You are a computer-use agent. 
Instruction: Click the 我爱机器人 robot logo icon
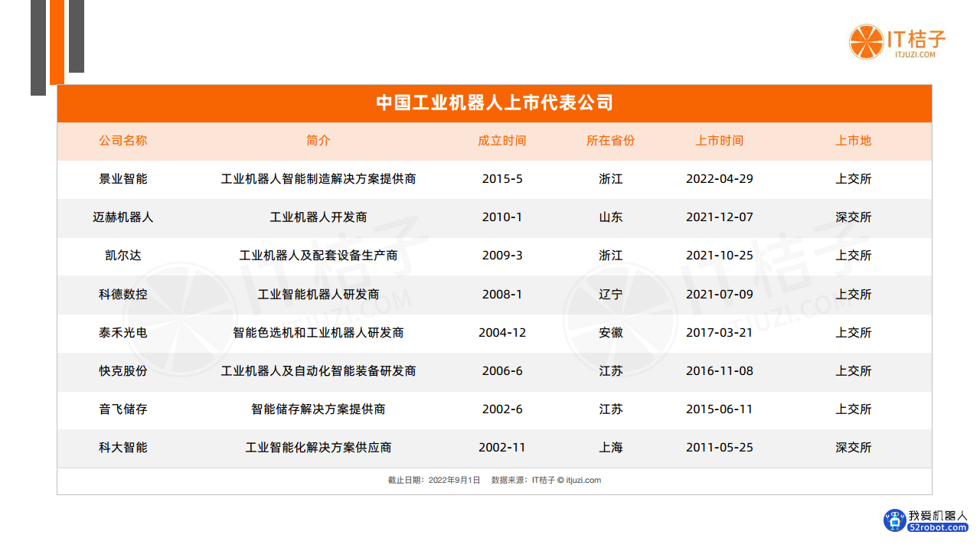(894, 521)
